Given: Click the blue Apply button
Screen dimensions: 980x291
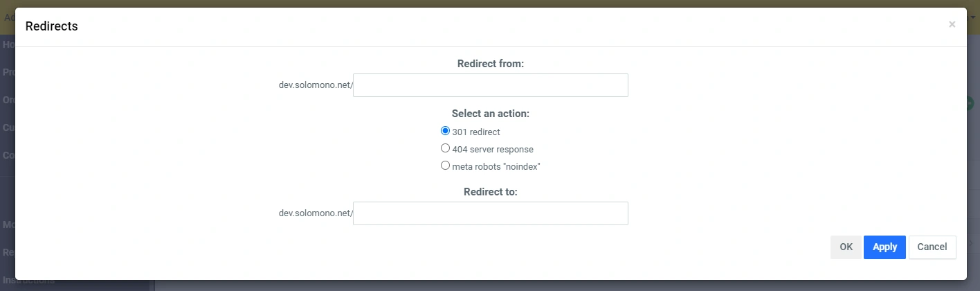Looking at the screenshot, I should 884,247.
